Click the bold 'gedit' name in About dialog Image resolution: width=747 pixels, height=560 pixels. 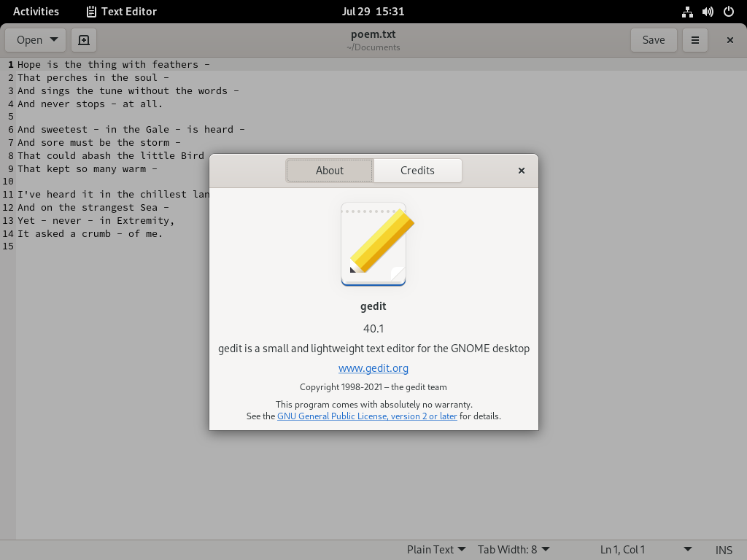point(373,306)
